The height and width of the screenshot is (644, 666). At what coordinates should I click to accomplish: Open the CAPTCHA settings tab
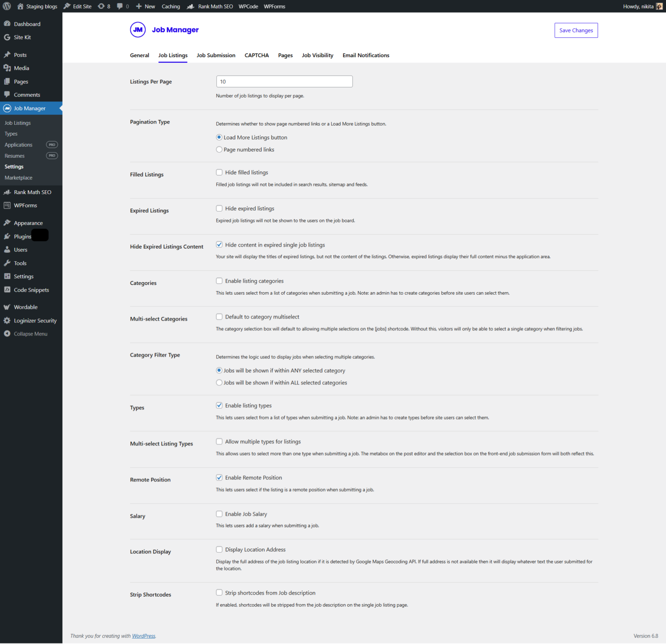[256, 55]
